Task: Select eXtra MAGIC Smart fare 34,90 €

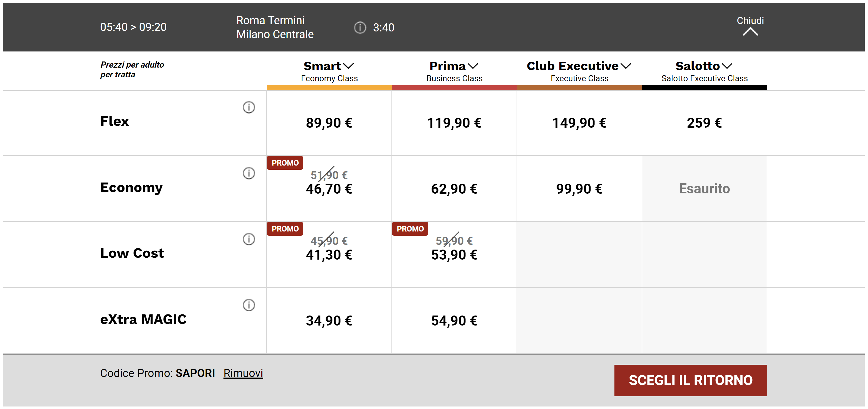Action: tap(329, 321)
